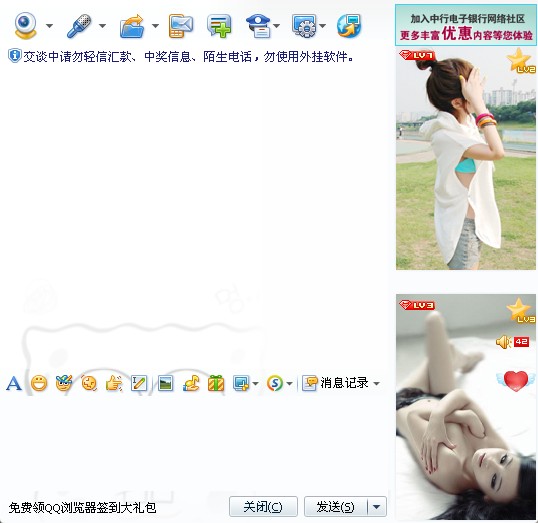
Task: Start a video call with webcam icon
Action: 26,26
